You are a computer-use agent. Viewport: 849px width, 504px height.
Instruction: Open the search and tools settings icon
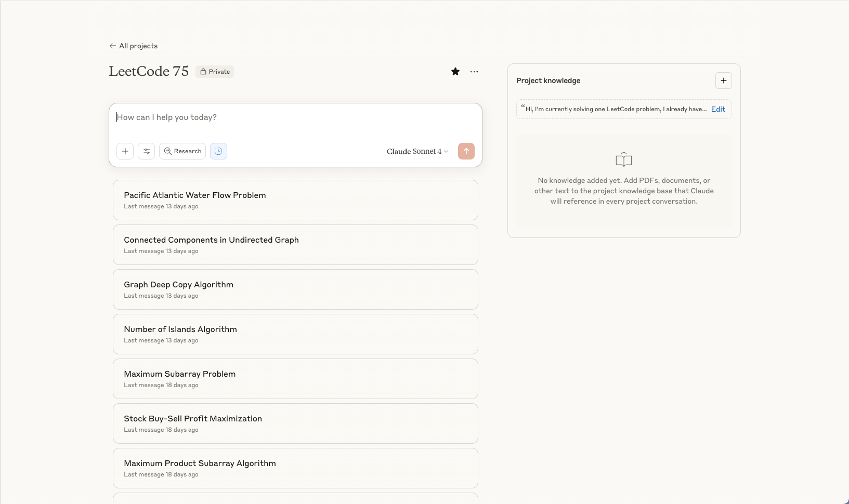(147, 151)
